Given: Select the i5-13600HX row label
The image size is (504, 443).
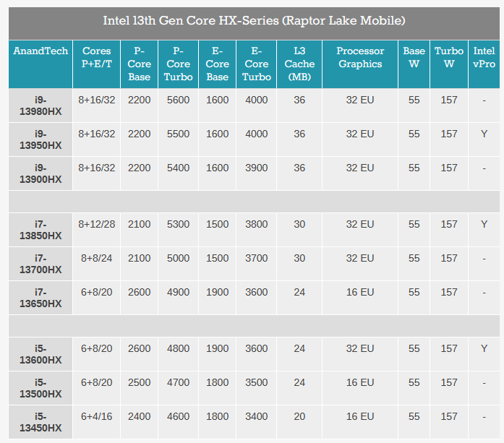Looking at the screenshot, I should click(x=40, y=354).
